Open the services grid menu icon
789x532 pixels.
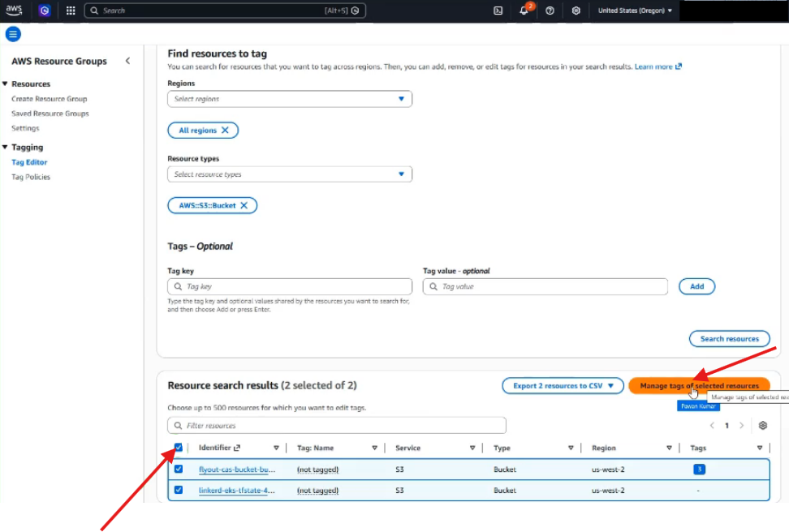click(x=71, y=11)
